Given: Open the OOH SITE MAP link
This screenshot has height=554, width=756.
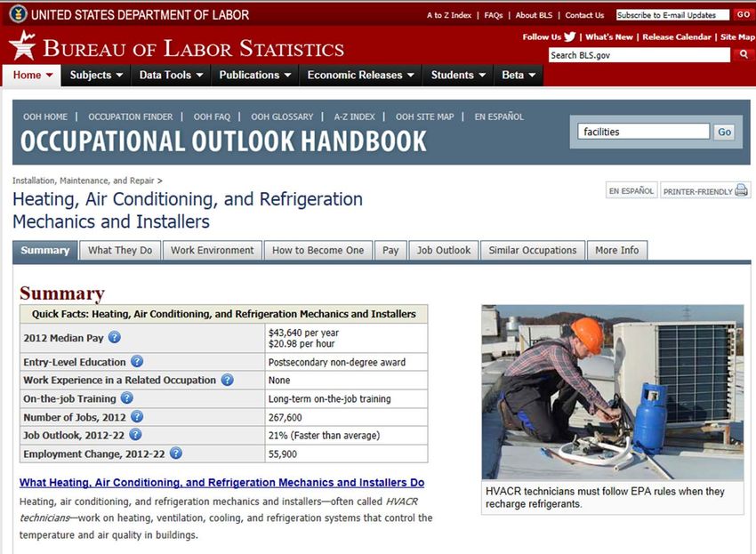Looking at the screenshot, I should click(x=425, y=116).
